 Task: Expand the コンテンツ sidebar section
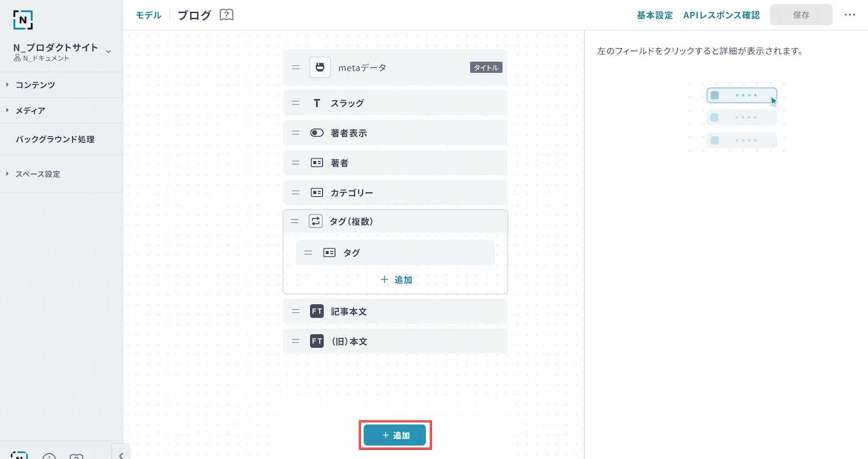point(35,85)
